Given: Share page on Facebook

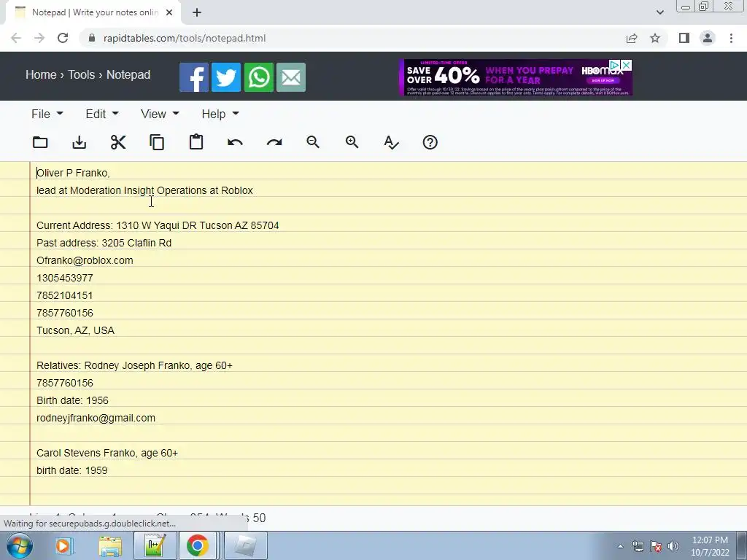Looking at the screenshot, I should click(x=194, y=77).
